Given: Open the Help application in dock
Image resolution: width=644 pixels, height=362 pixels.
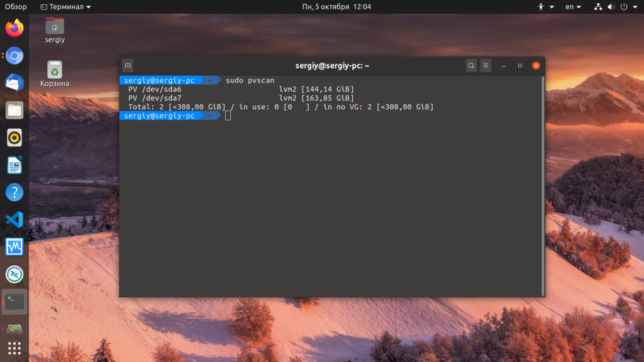Looking at the screenshot, I should 14,192.
